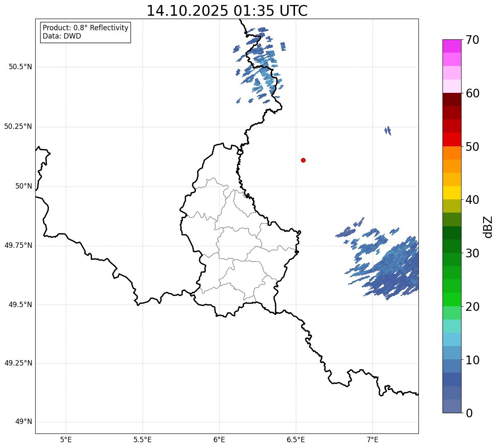This screenshot has height=448, width=498.
Task: Click the small isolated echo near 50.25°N 7.1°E
Action: pyautogui.click(x=388, y=131)
